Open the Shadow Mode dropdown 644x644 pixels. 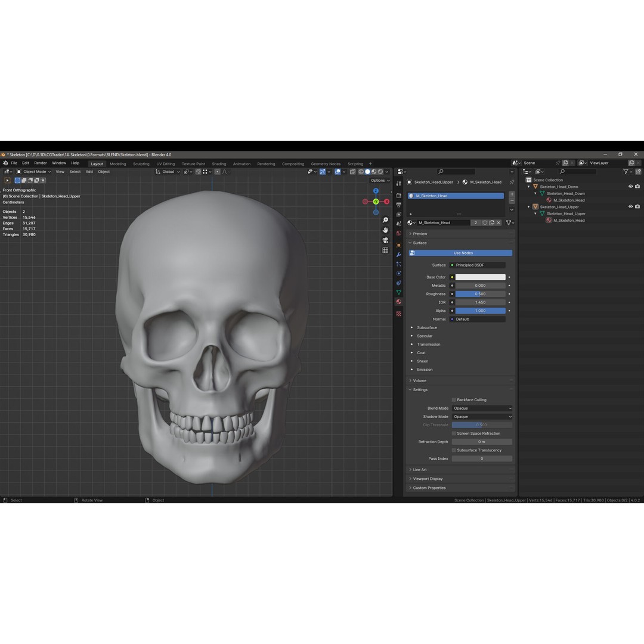click(482, 416)
